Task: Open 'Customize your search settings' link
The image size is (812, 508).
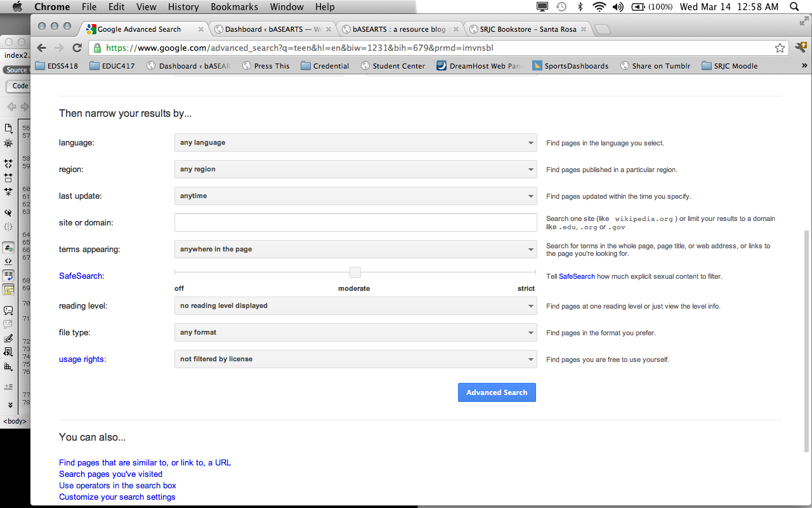Action: (x=117, y=497)
